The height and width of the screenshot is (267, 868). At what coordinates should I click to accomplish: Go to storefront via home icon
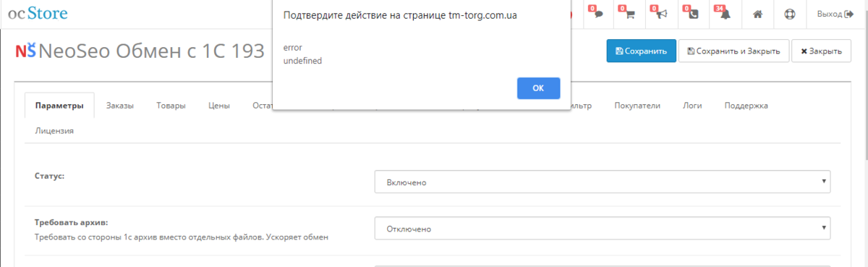coord(757,14)
